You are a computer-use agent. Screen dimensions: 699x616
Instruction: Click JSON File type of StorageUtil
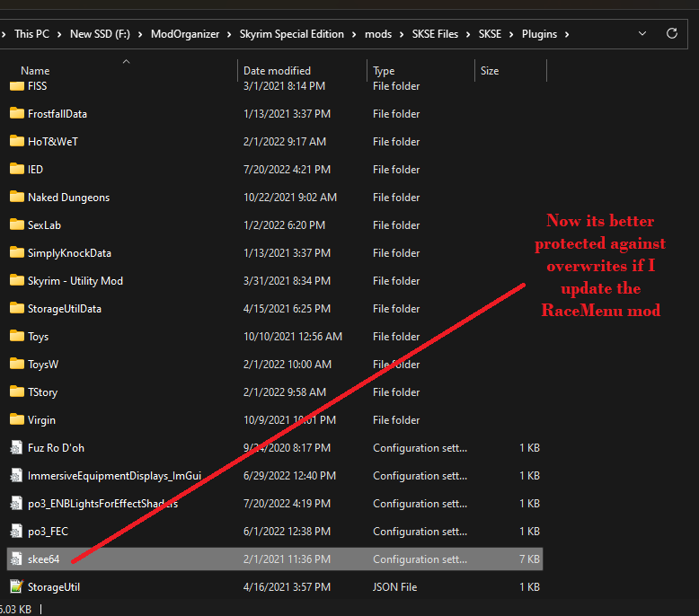point(395,587)
